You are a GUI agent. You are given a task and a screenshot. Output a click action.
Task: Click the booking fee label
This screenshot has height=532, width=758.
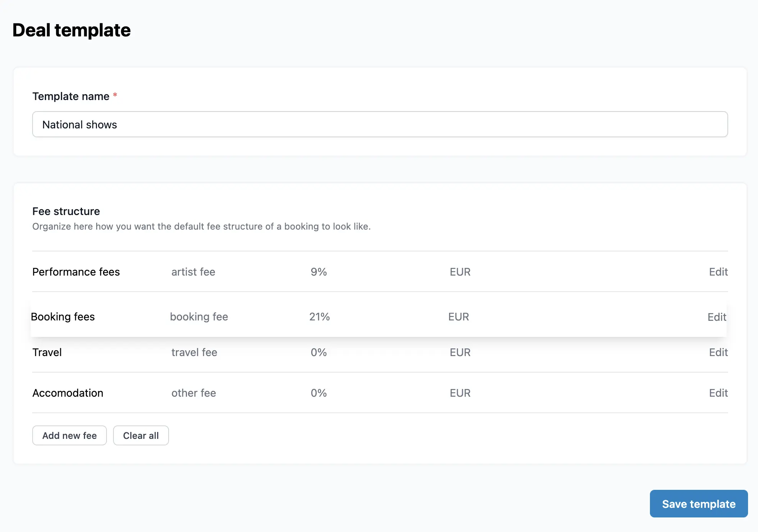point(199,317)
